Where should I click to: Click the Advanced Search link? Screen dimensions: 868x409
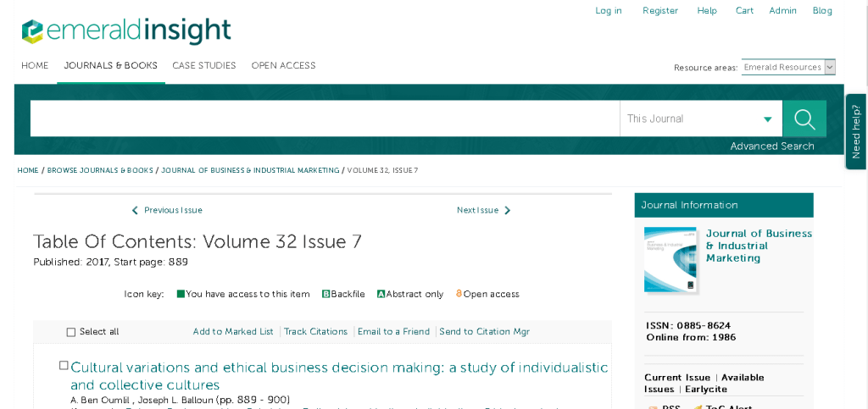click(771, 146)
